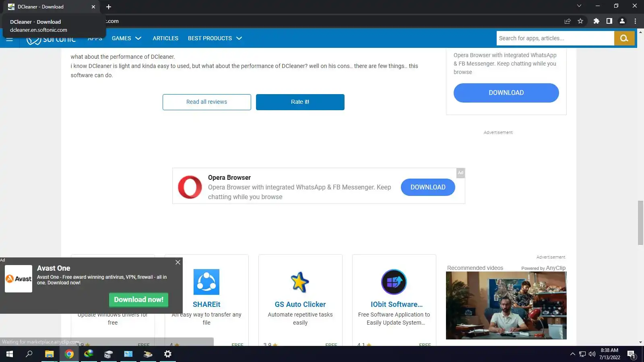Viewport: 644px width, 362px height.
Task: Select the Avast One ad heading
Action: [x=54, y=268]
